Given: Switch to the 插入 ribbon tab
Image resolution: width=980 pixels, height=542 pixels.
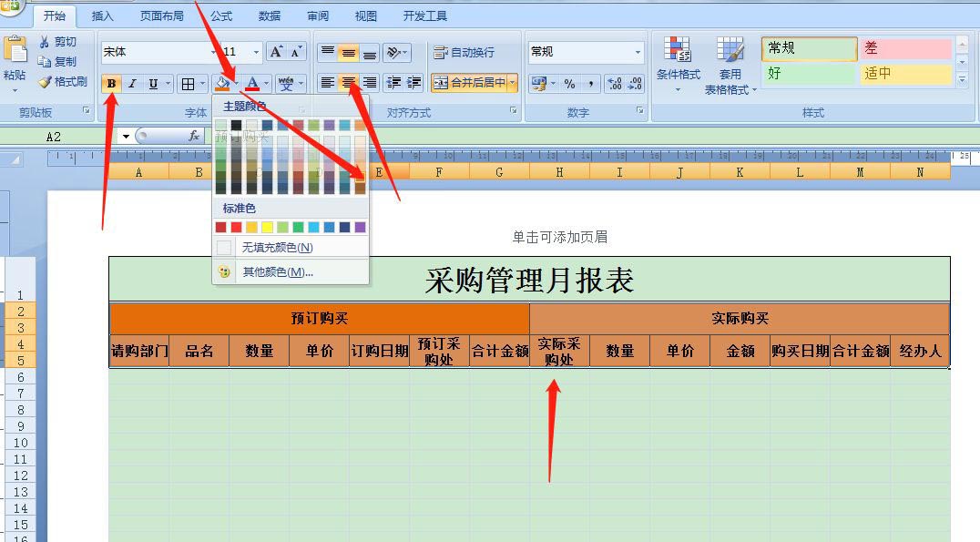Looking at the screenshot, I should [x=102, y=15].
